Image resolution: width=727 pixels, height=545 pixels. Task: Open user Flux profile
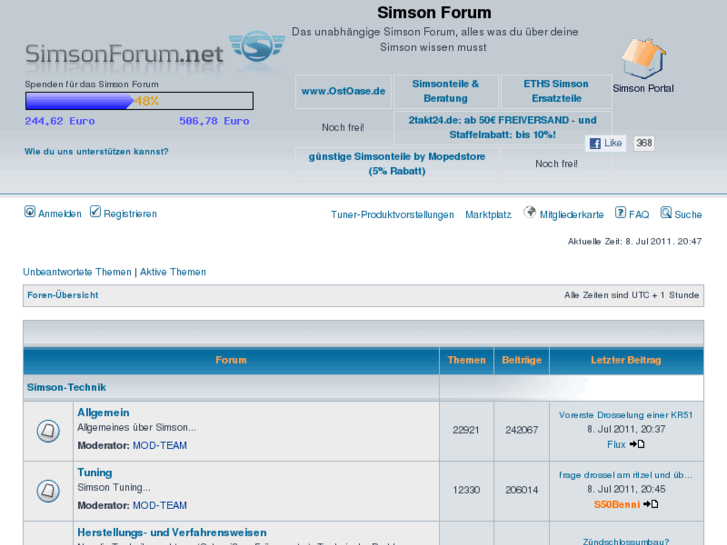616,444
